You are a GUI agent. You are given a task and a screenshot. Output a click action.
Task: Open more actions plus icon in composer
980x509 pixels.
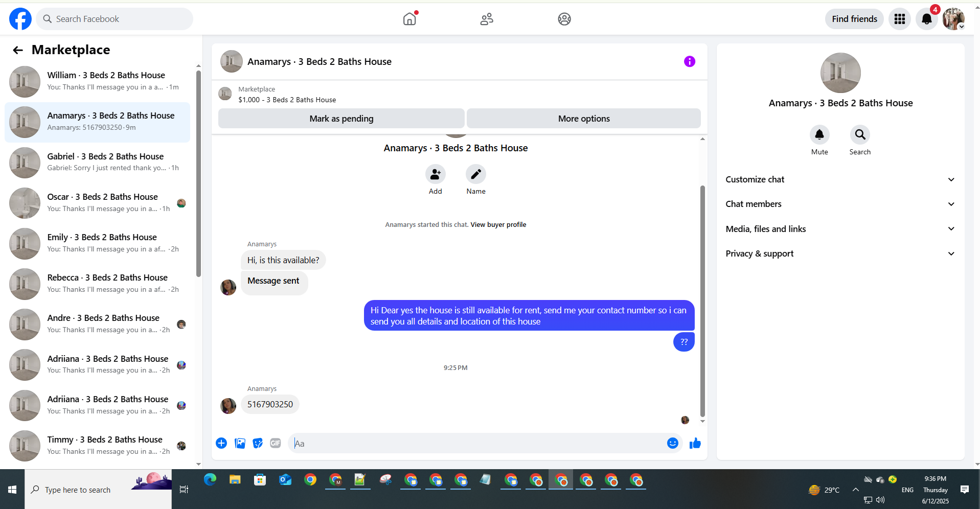point(221,443)
